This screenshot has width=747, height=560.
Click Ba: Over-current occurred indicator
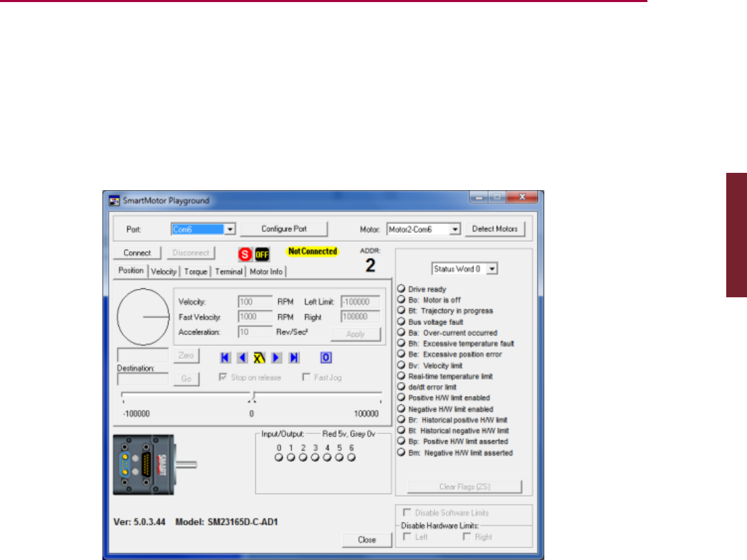pyautogui.click(x=401, y=333)
